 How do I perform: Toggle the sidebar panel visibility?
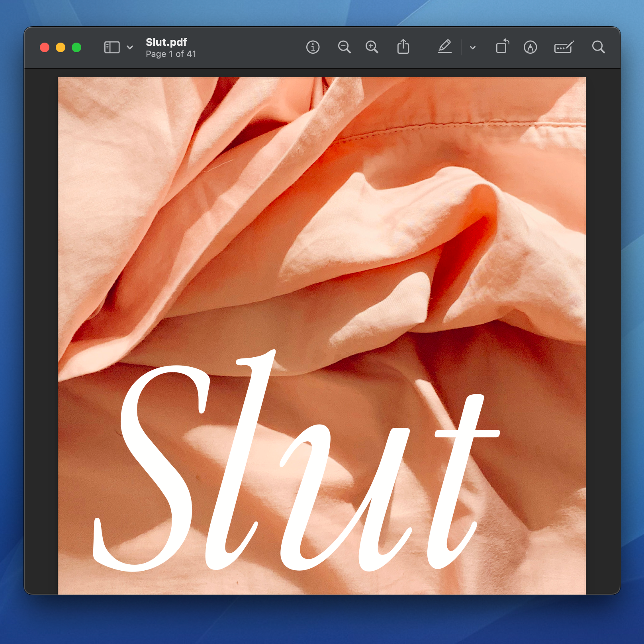pos(111,47)
